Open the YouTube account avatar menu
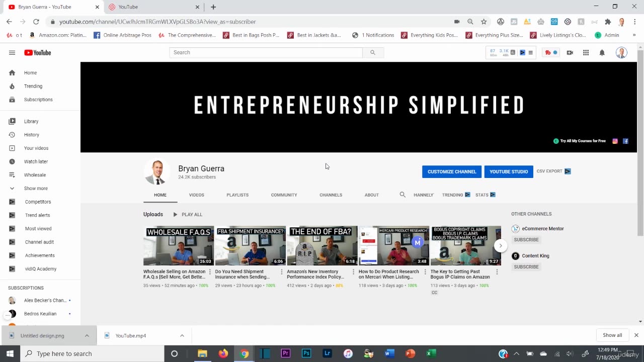The height and width of the screenshot is (362, 644). pos(621,52)
